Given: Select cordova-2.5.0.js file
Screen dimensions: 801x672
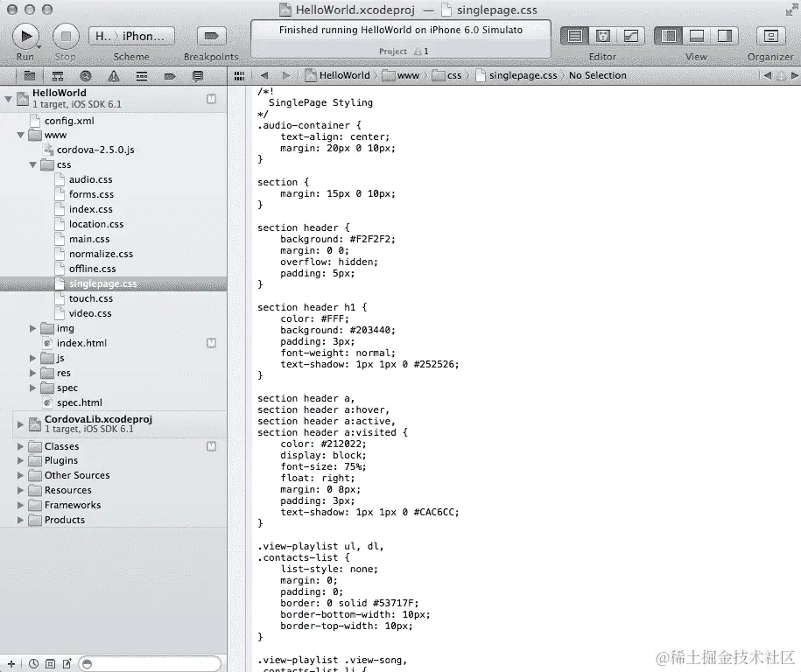Looking at the screenshot, I should coord(95,150).
